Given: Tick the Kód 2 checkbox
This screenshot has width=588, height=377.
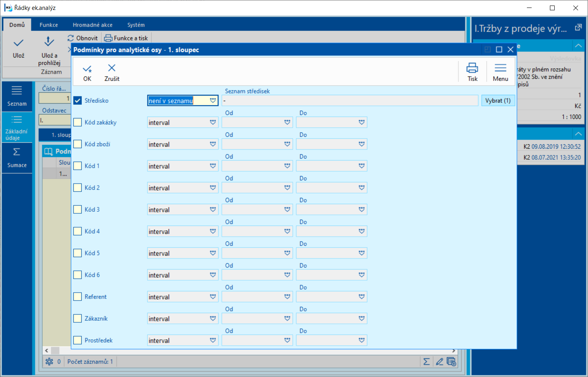Looking at the screenshot, I should pos(78,188).
